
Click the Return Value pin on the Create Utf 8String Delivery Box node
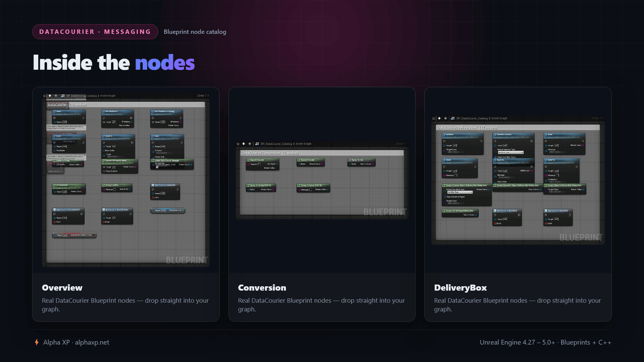coord(476,215)
